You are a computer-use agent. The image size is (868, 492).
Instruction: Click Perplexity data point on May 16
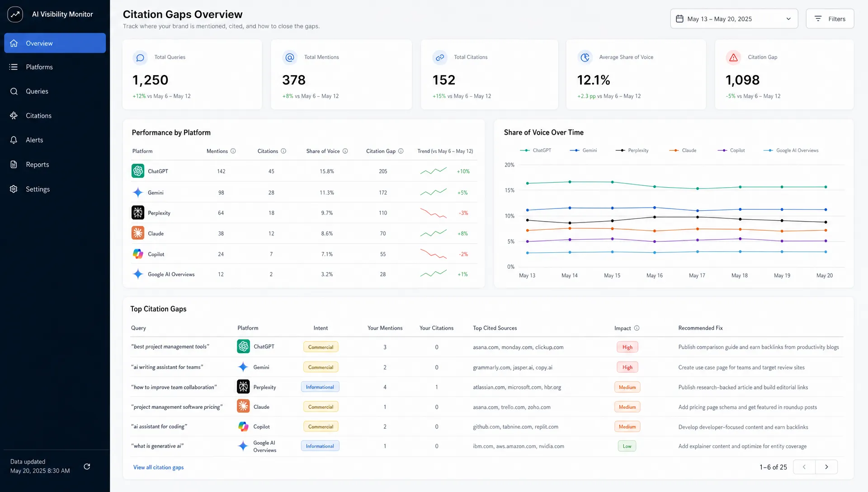coord(655,217)
